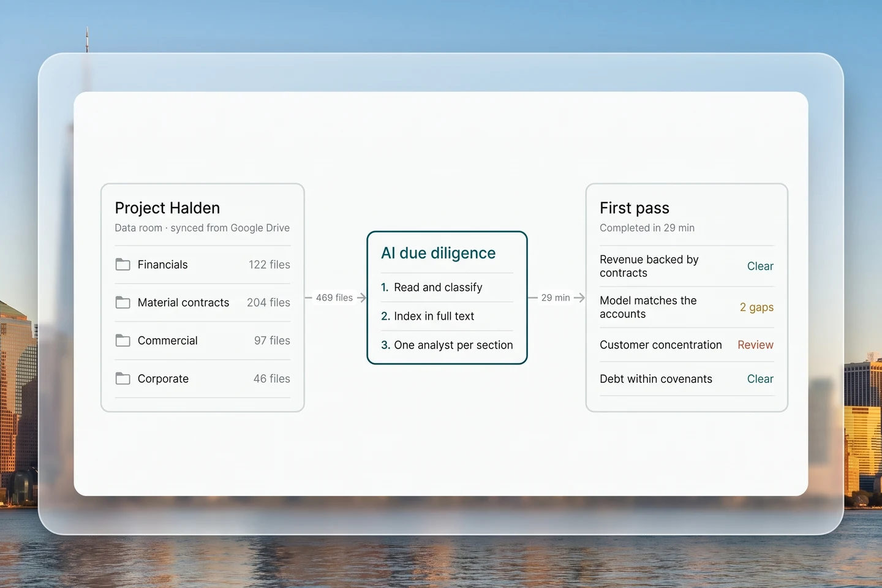Click 'Data room · synced from Google Drive'
This screenshot has height=588, width=882.
202,228
